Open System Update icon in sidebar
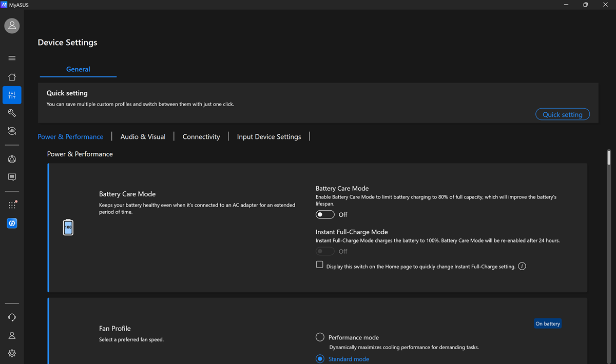 [x=12, y=131]
